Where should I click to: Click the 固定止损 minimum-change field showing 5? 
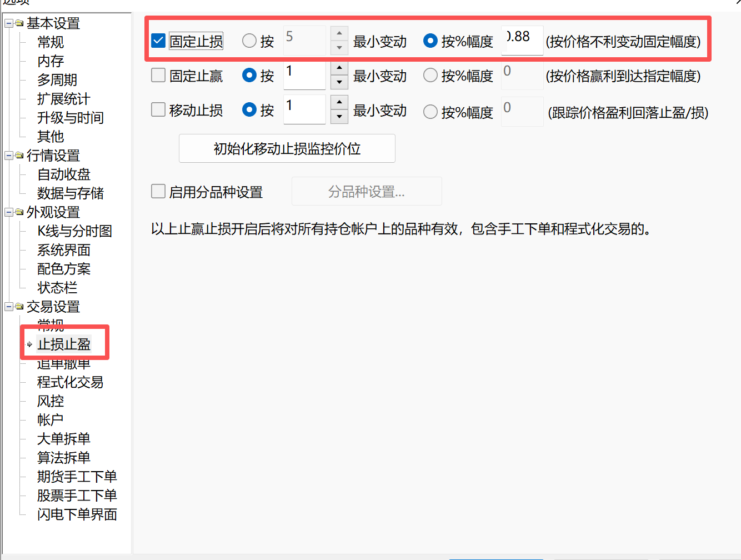click(x=304, y=41)
